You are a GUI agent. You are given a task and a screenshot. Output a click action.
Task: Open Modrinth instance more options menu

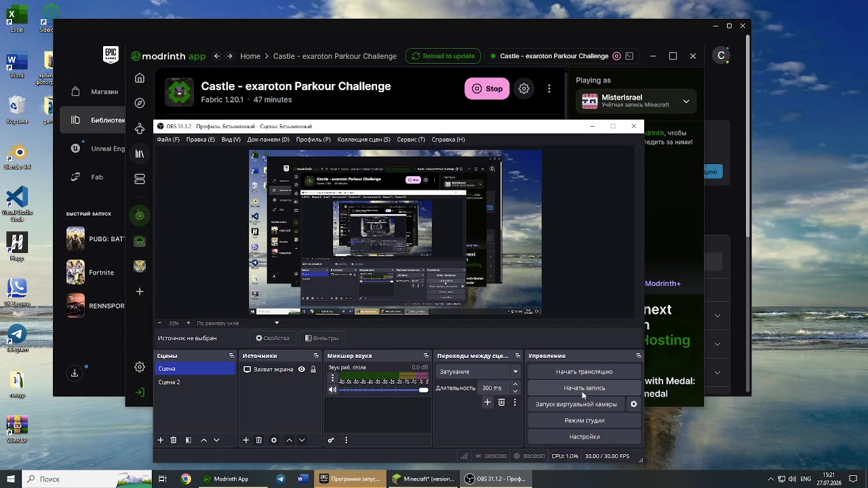[x=549, y=88]
